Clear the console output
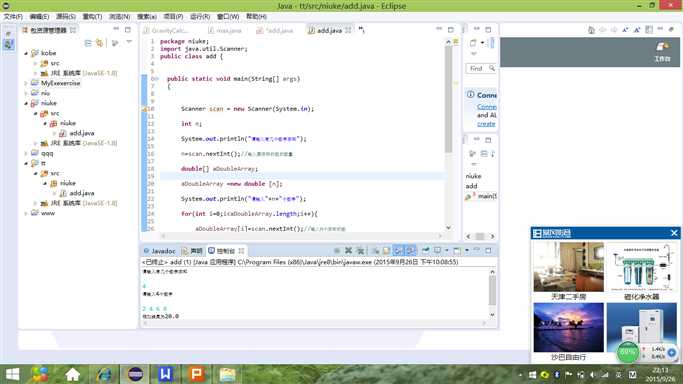 click(x=375, y=250)
